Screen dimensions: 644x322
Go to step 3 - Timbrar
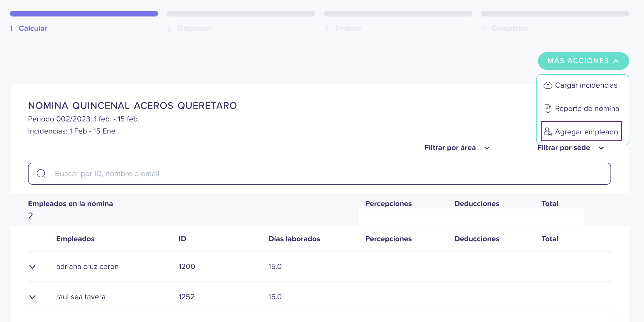pyautogui.click(x=343, y=28)
